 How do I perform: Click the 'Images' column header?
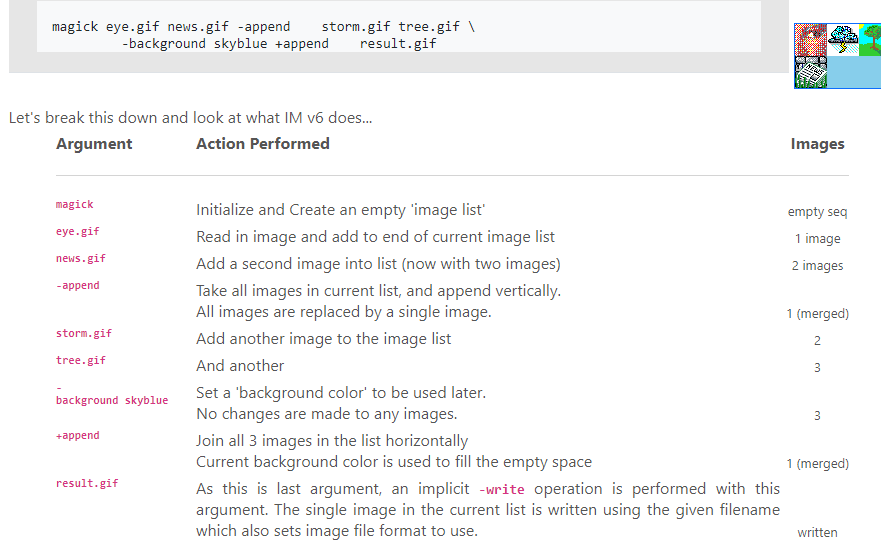pyautogui.click(x=817, y=144)
